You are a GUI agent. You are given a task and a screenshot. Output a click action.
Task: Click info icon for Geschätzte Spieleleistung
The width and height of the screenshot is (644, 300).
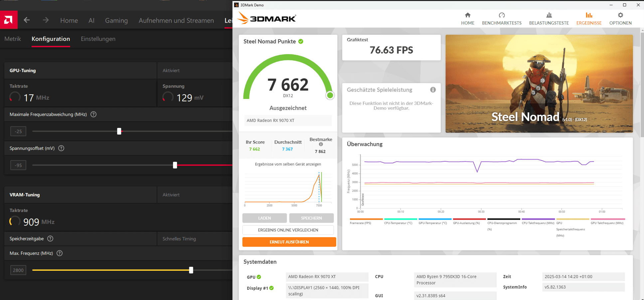click(433, 90)
